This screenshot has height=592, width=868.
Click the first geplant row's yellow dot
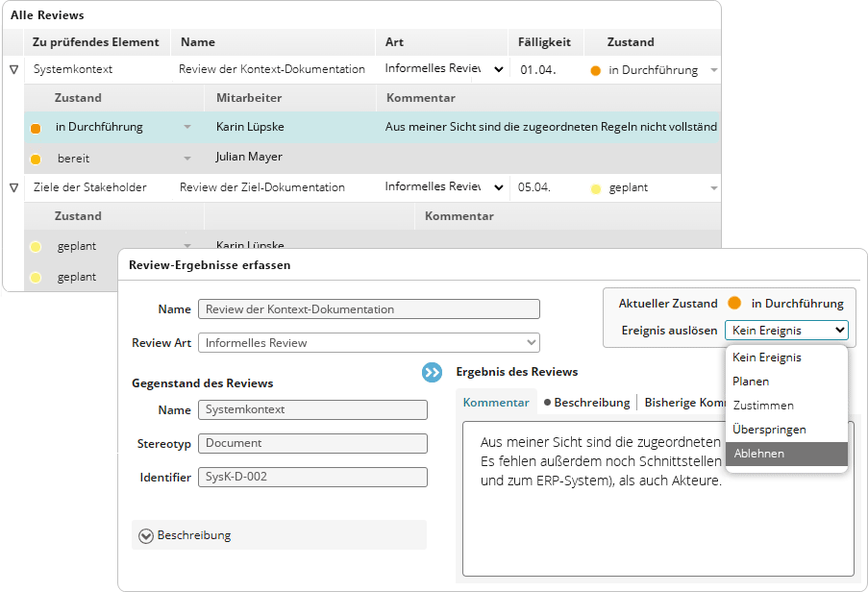[36, 247]
